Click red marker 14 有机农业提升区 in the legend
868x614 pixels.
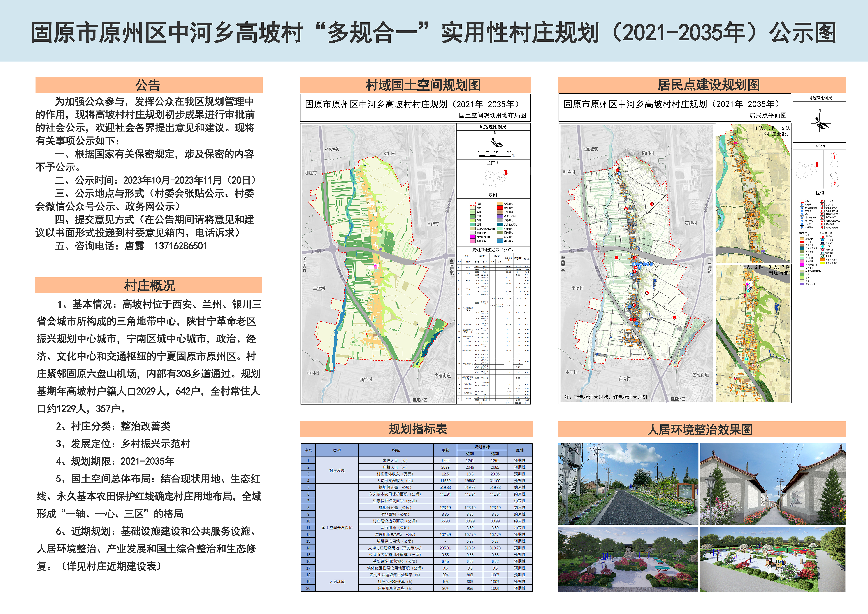pyautogui.click(x=822, y=221)
